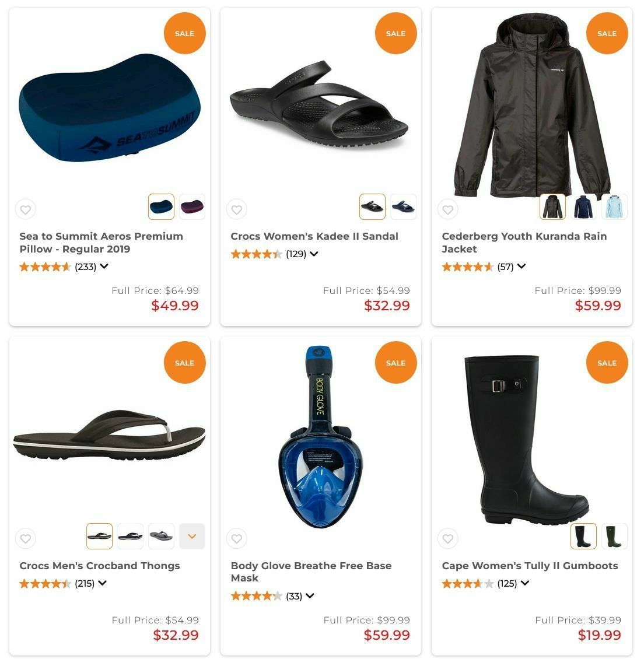Expand rating breakdown for pillow (233) reviews
Screen dimensions: 644x659
pyautogui.click(x=104, y=267)
